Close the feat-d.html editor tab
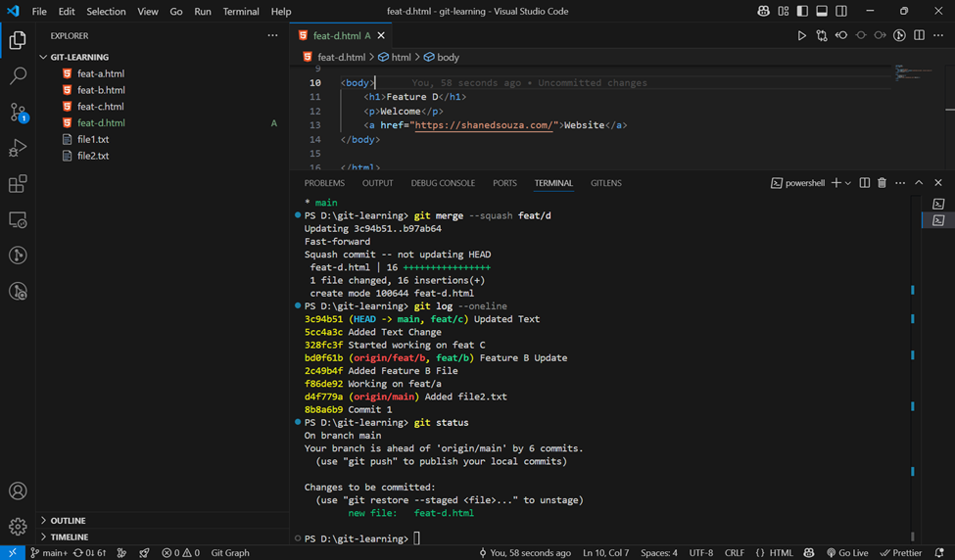 (x=381, y=36)
